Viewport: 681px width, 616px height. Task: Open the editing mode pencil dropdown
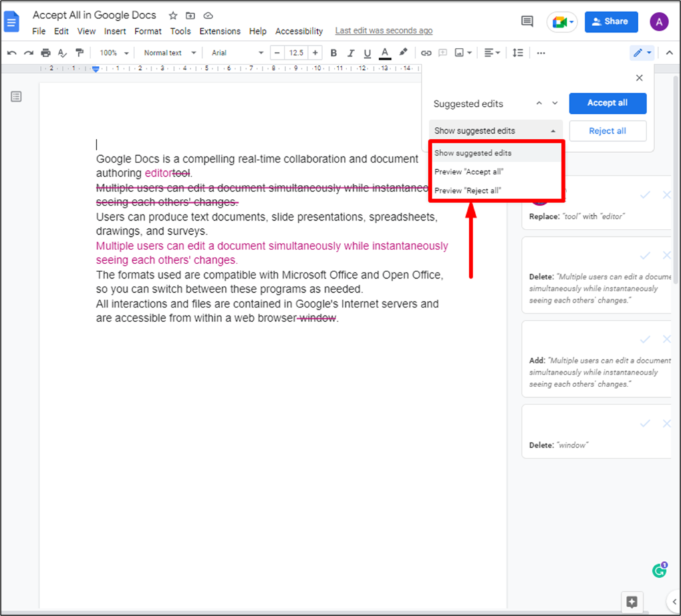click(x=642, y=53)
